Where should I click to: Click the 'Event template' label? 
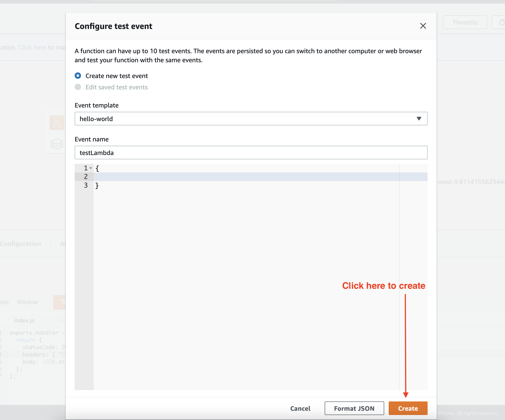[97, 105]
